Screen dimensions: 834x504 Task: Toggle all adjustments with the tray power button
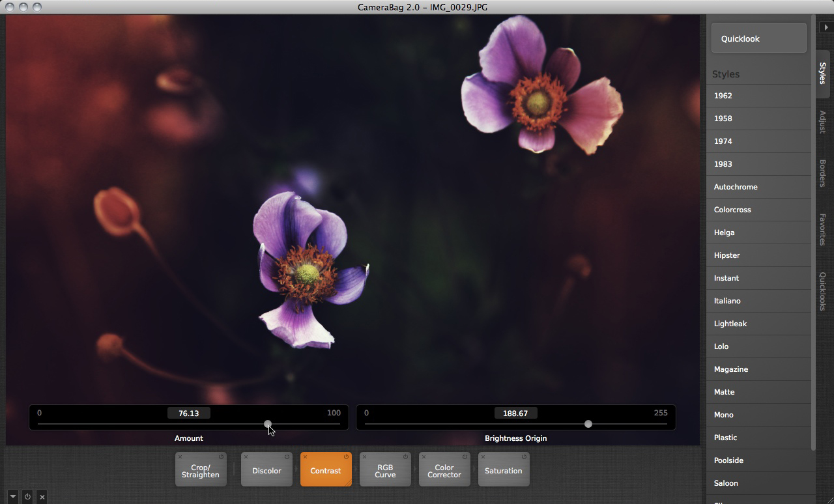27,496
